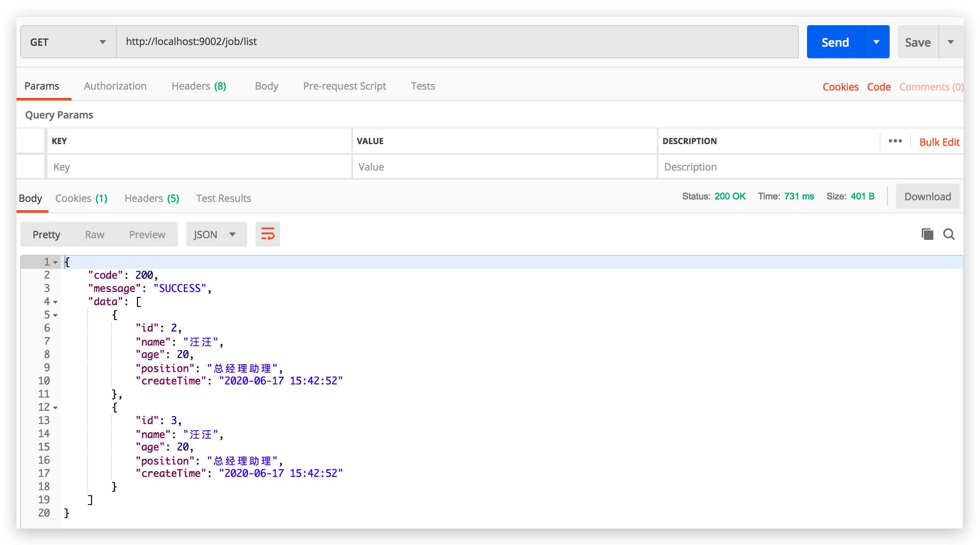Collapse the JSON root on line 1
The height and width of the screenshot is (545, 980).
(x=55, y=263)
